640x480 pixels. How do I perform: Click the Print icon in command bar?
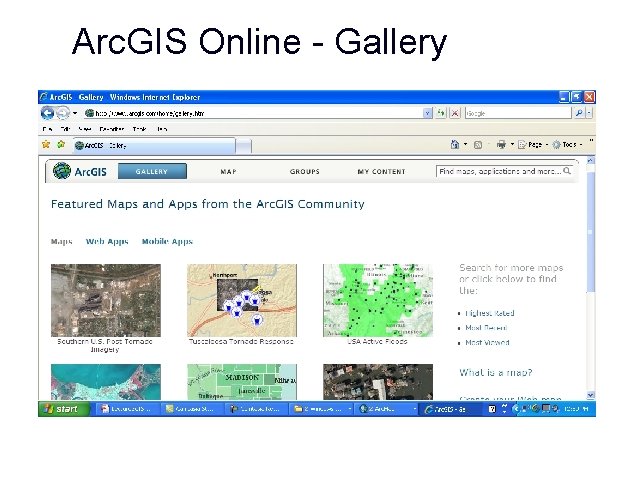501,144
